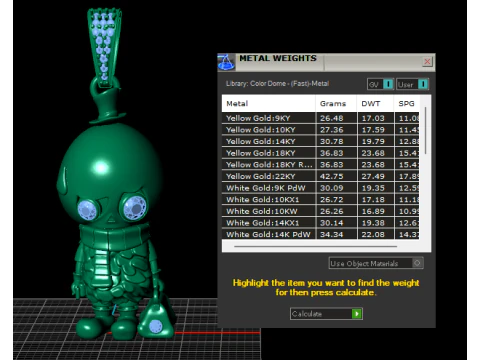This screenshot has height=360, width=480.
Task: Click the vertical scrollbar of metal list
Action: pos(425,130)
